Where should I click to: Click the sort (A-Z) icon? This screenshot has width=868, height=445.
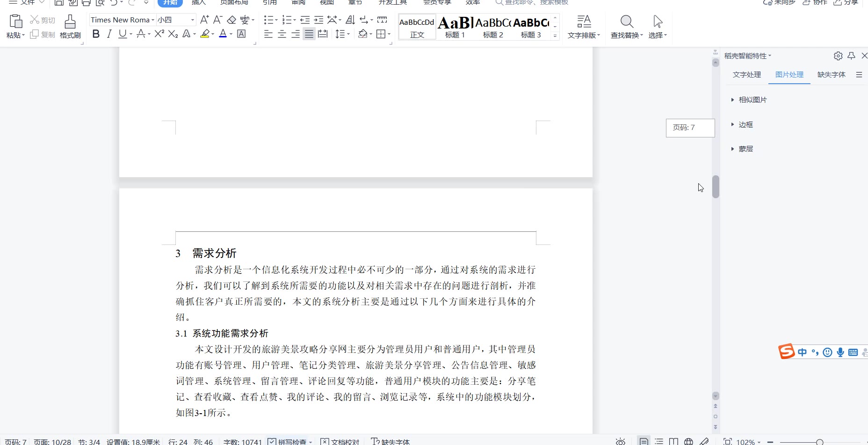tap(350, 20)
